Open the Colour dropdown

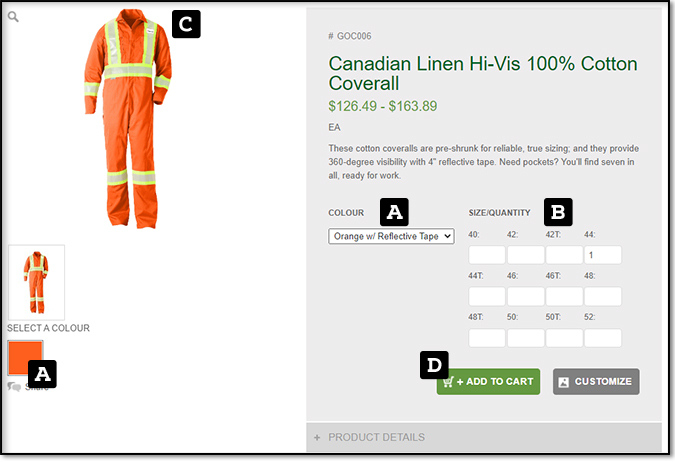pyautogui.click(x=391, y=236)
